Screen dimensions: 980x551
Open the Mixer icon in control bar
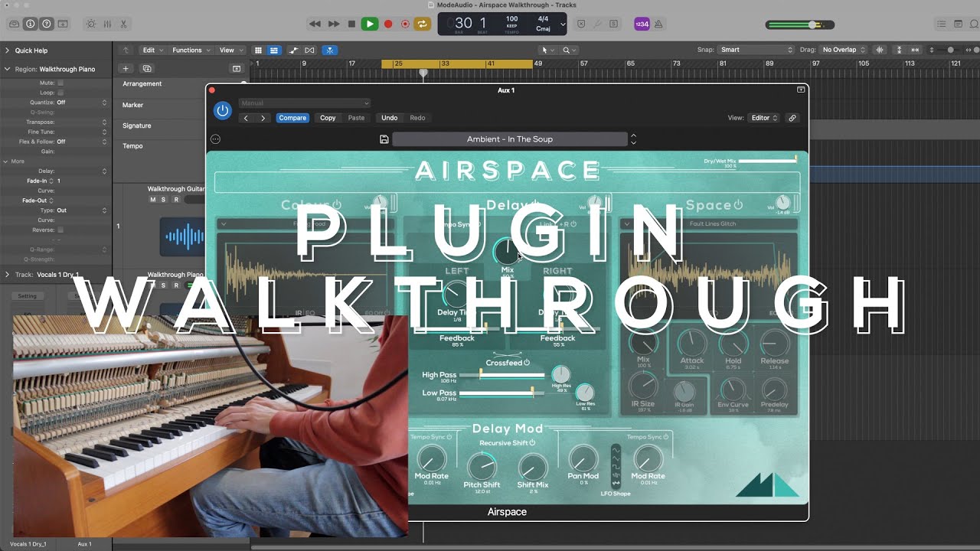point(108,24)
